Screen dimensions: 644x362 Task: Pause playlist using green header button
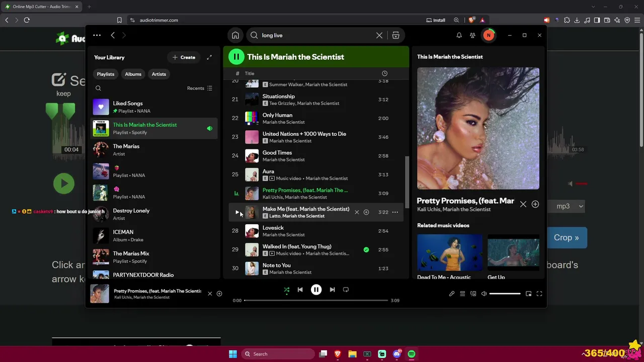click(x=236, y=57)
